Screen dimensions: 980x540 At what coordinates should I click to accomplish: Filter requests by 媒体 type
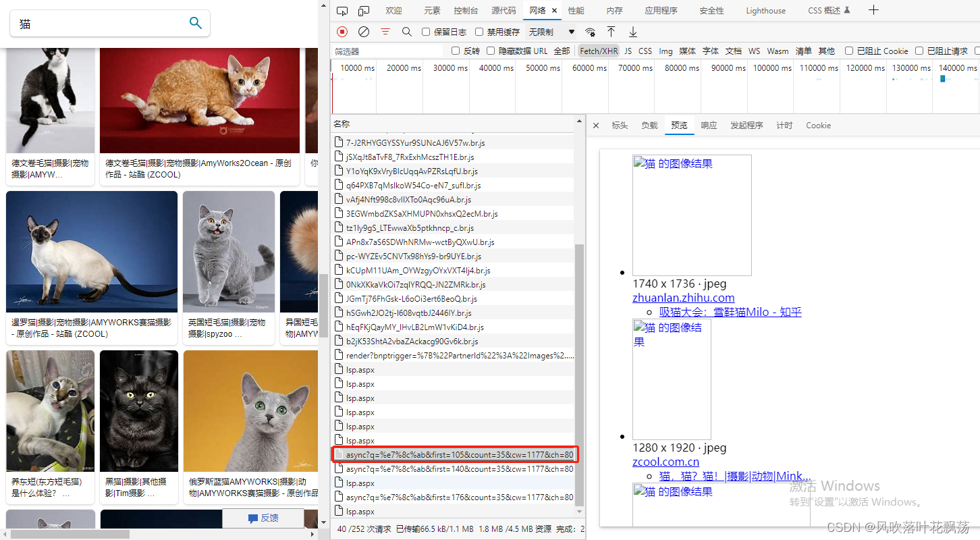[x=687, y=51]
